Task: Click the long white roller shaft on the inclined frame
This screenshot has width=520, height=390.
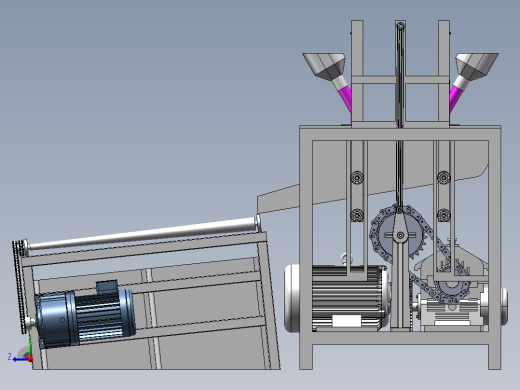Action: (x=142, y=233)
